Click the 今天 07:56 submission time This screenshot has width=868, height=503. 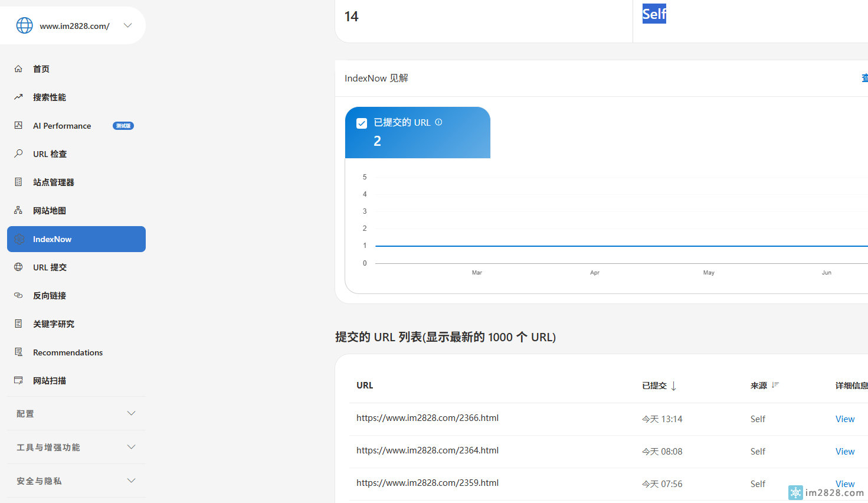click(x=662, y=484)
